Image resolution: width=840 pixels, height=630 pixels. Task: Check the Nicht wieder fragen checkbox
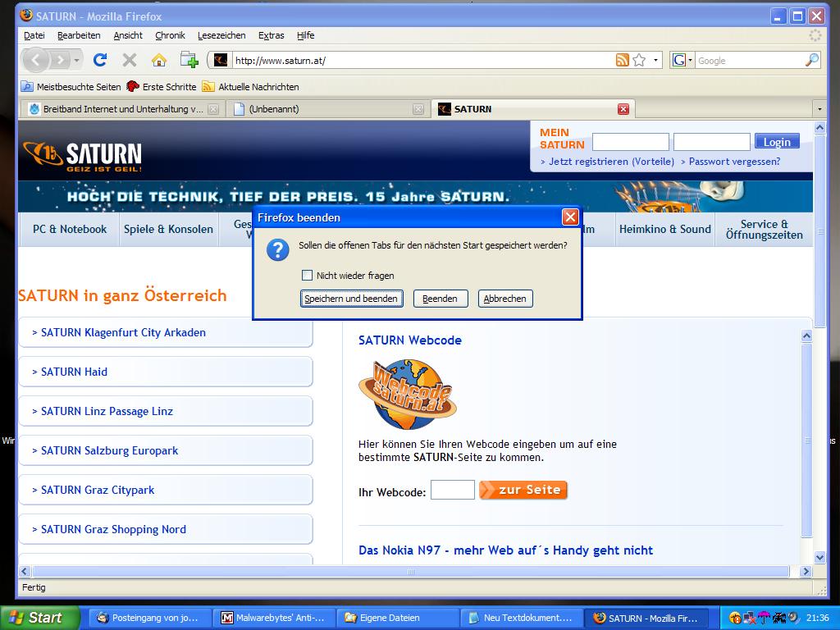click(x=307, y=276)
